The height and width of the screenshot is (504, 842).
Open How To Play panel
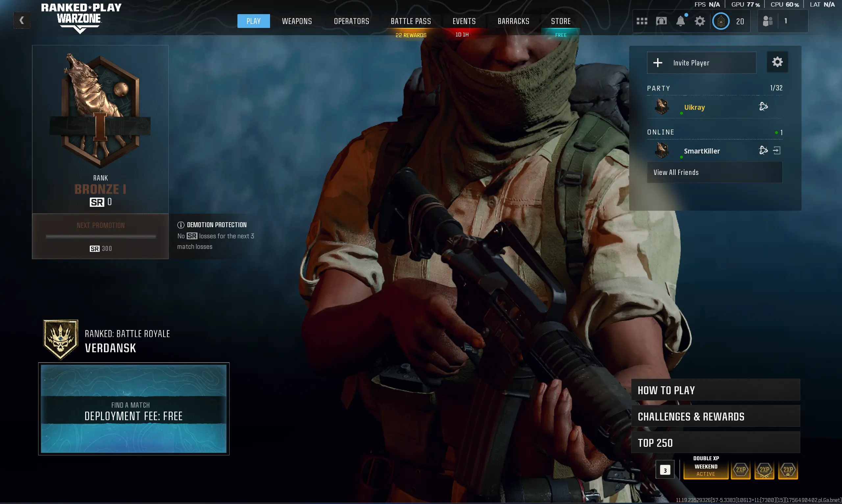point(715,390)
